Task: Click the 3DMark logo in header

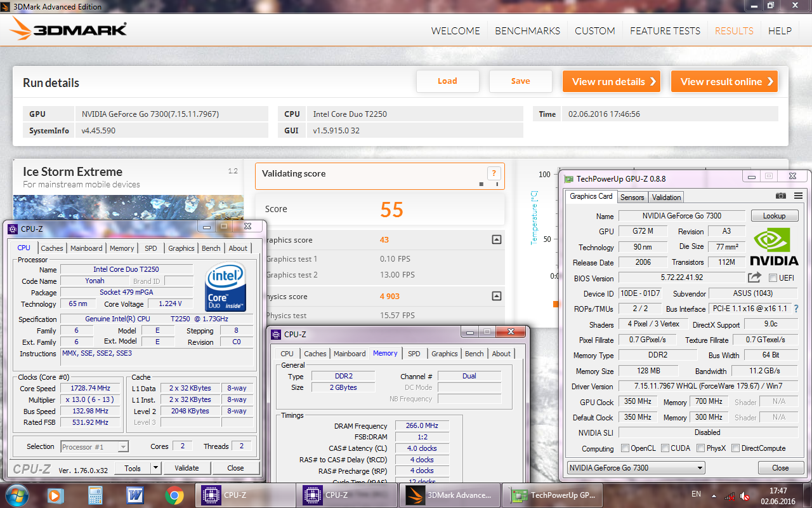Action: (69, 29)
